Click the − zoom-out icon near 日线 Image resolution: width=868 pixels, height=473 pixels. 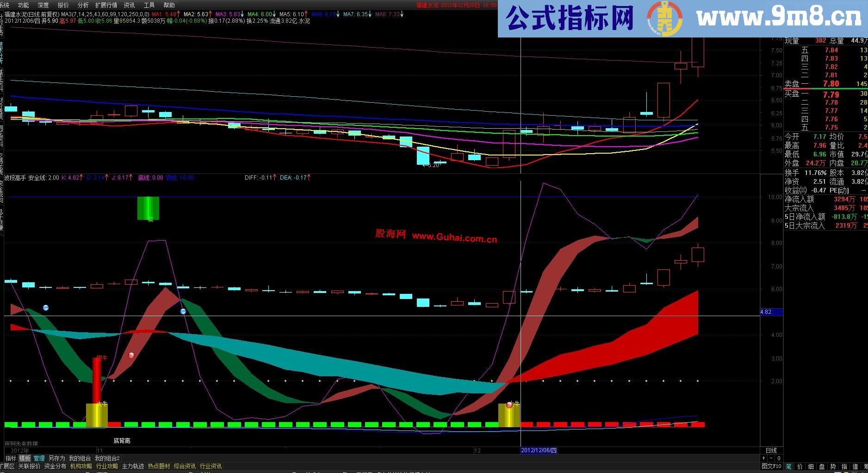[x=771, y=458]
